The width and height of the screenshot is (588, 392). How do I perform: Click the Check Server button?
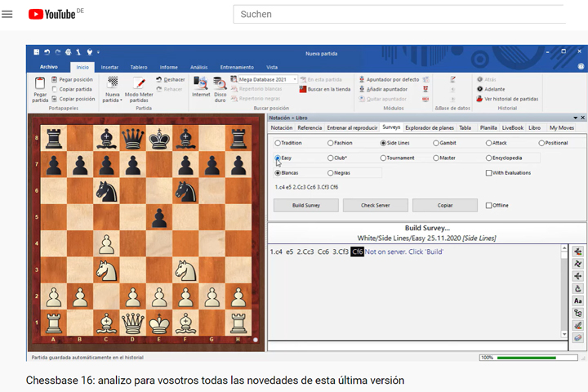[x=375, y=205]
